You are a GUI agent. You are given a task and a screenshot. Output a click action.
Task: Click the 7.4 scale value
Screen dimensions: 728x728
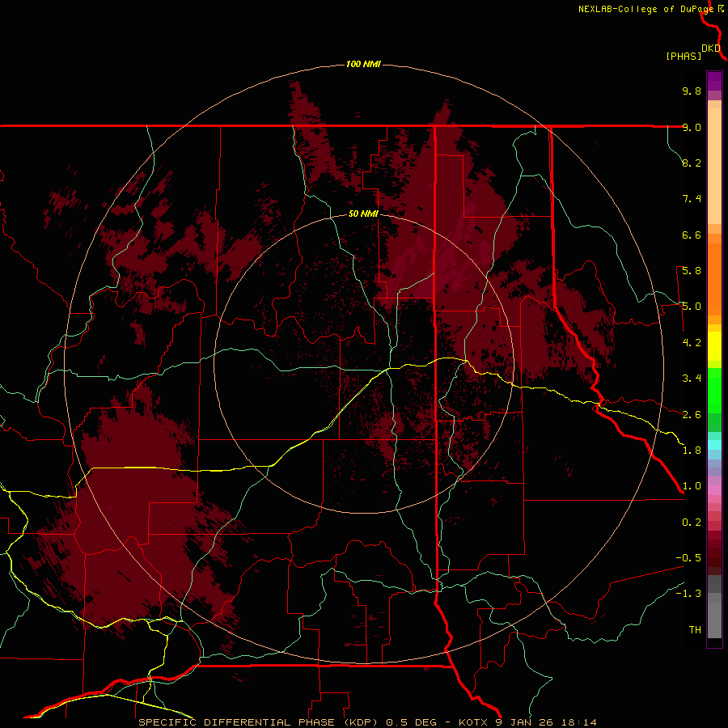tap(692, 199)
